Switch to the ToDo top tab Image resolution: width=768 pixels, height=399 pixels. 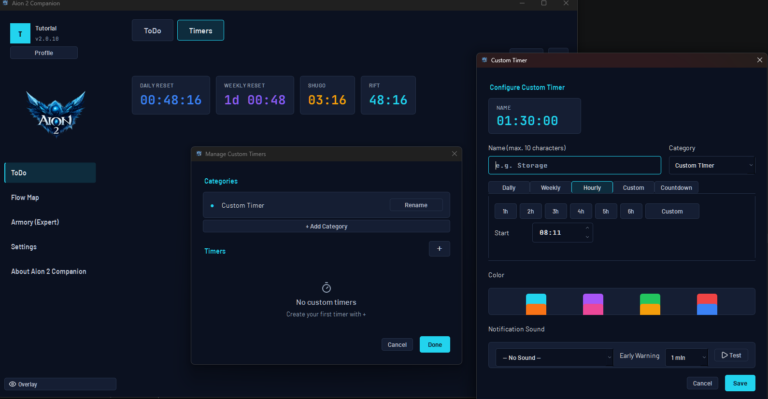(x=152, y=30)
